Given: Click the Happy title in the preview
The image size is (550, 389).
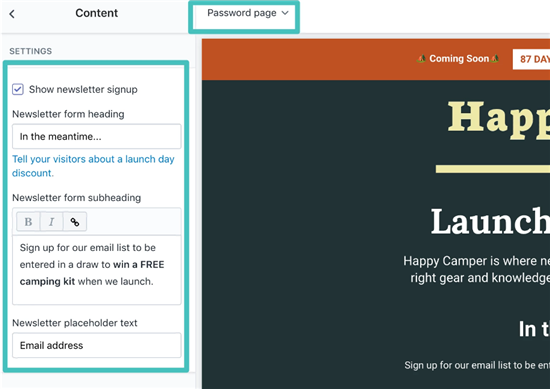Looking at the screenshot, I should click(499, 119).
